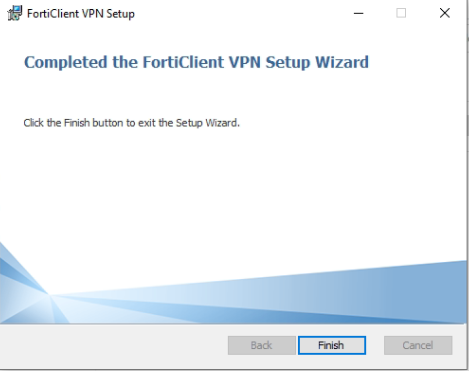Click the dark blue banner right edge
This screenshot has width=469, height=371.
coord(457,292)
